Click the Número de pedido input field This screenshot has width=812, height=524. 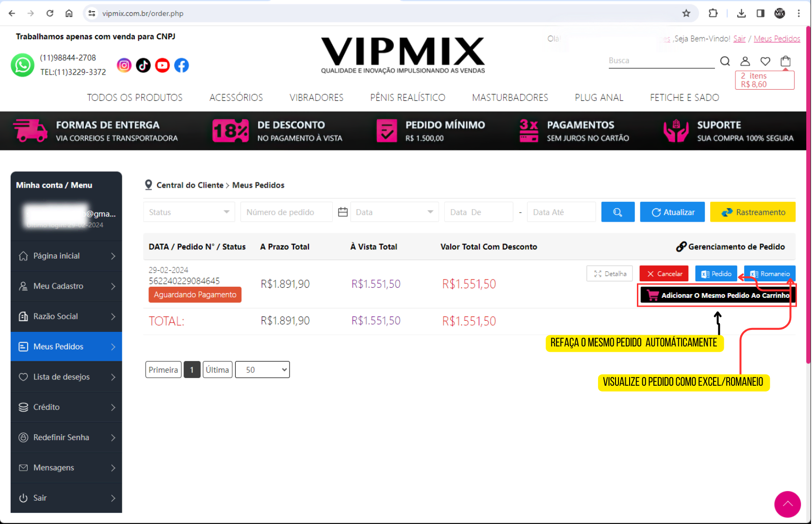pyautogui.click(x=287, y=212)
